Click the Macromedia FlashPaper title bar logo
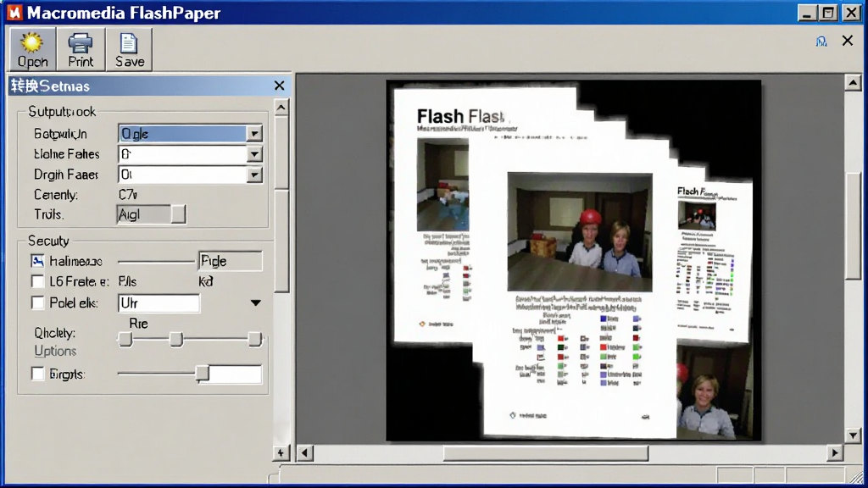Screen dimensions: 868x488 click(x=15, y=12)
